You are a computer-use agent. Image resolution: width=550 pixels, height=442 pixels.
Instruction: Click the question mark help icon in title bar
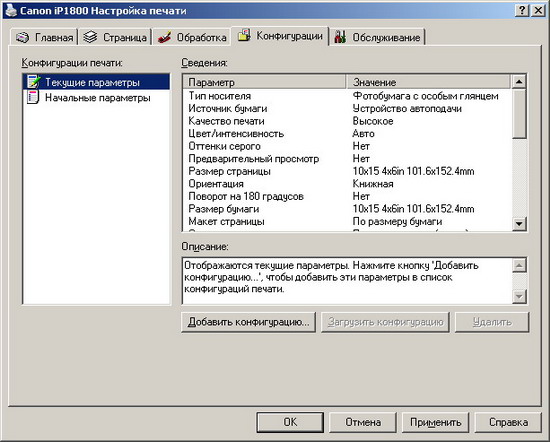point(522,11)
